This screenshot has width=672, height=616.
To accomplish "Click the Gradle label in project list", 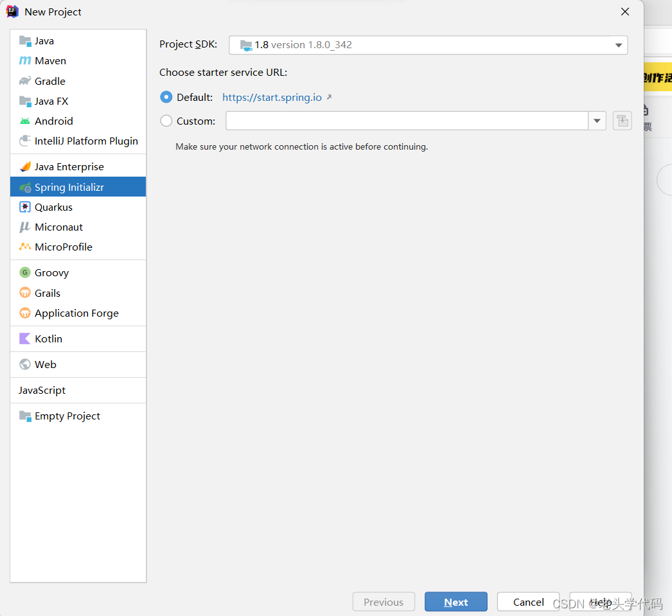I will point(50,81).
